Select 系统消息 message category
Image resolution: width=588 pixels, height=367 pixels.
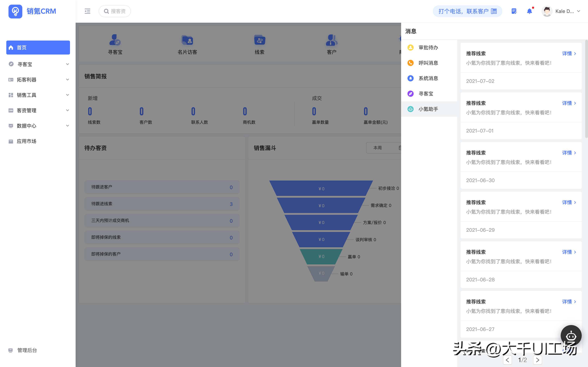click(x=428, y=78)
